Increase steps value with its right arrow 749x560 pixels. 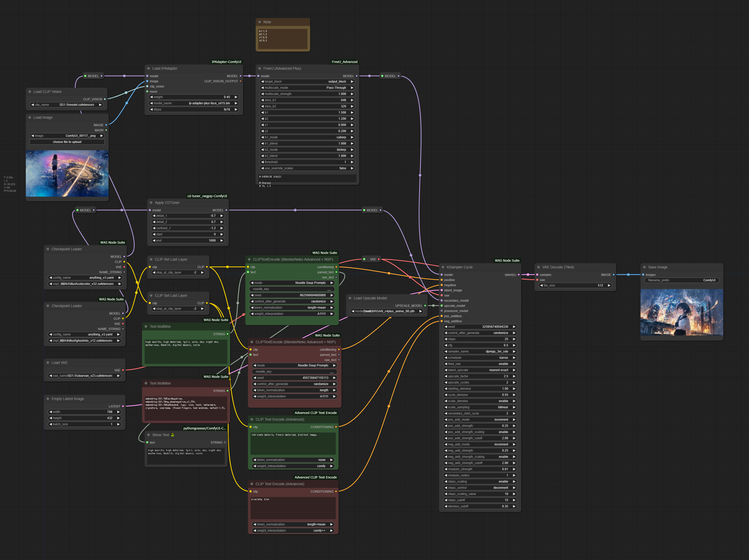tap(514, 339)
